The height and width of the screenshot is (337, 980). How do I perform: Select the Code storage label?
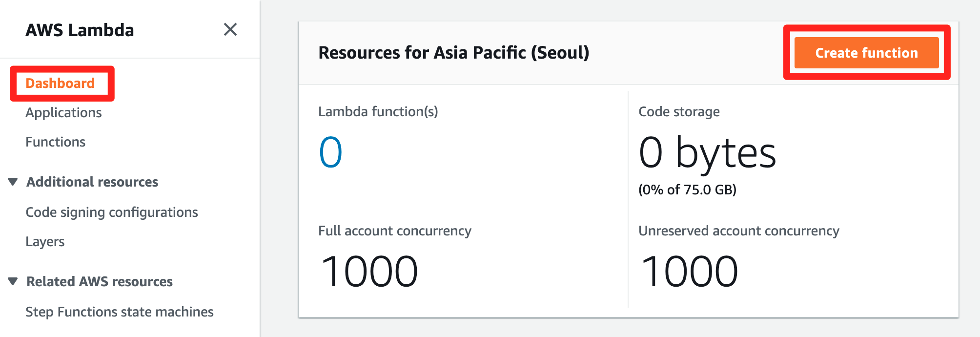(x=679, y=112)
